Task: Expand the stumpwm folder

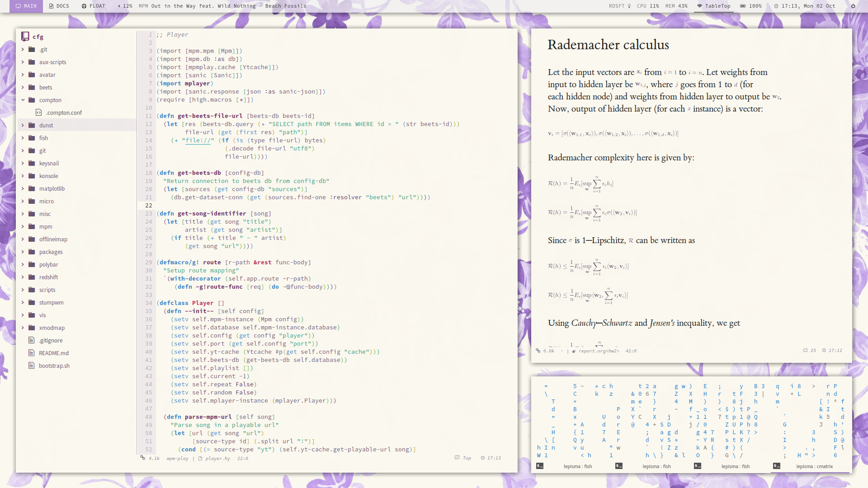Action: [x=23, y=302]
